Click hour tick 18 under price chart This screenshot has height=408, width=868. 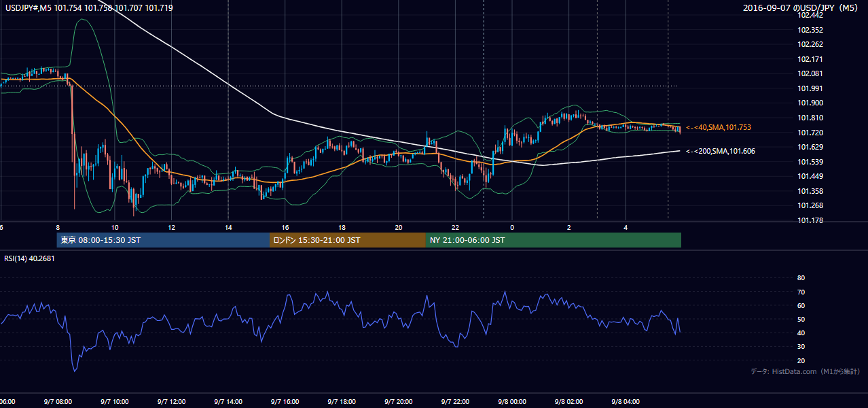pyautogui.click(x=342, y=227)
